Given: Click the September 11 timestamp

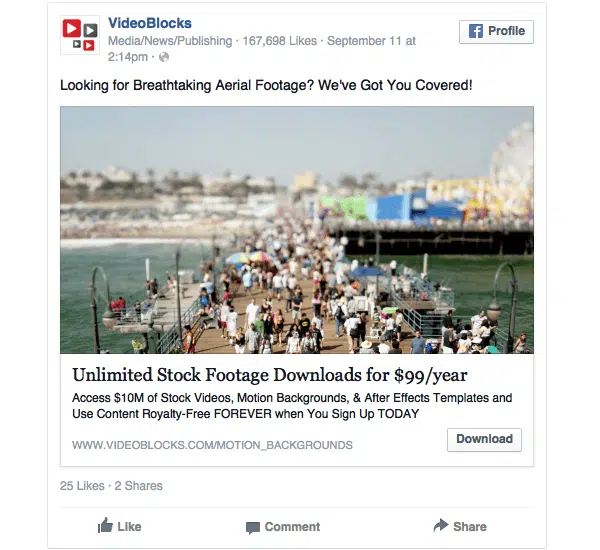Looking at the screenshot, I should [262, 49].
